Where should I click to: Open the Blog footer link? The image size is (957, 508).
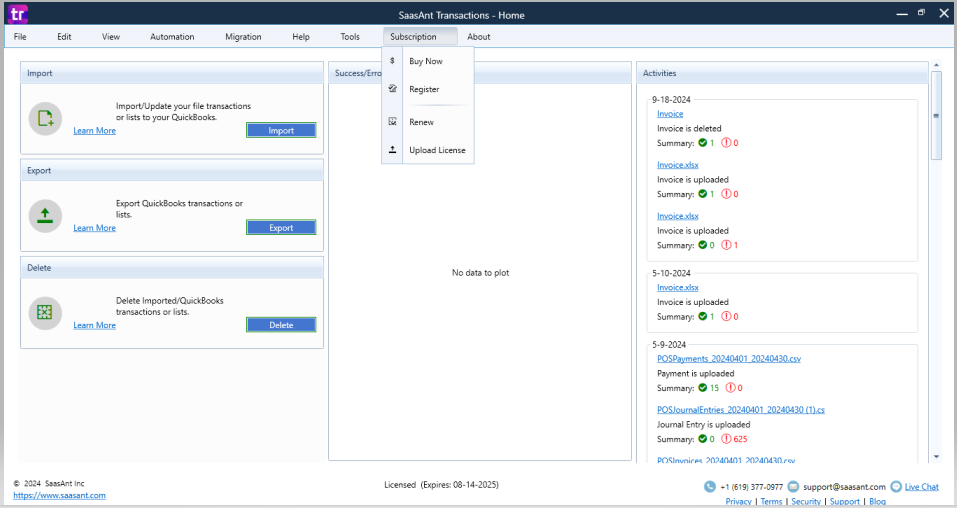(x=878, y=501)
